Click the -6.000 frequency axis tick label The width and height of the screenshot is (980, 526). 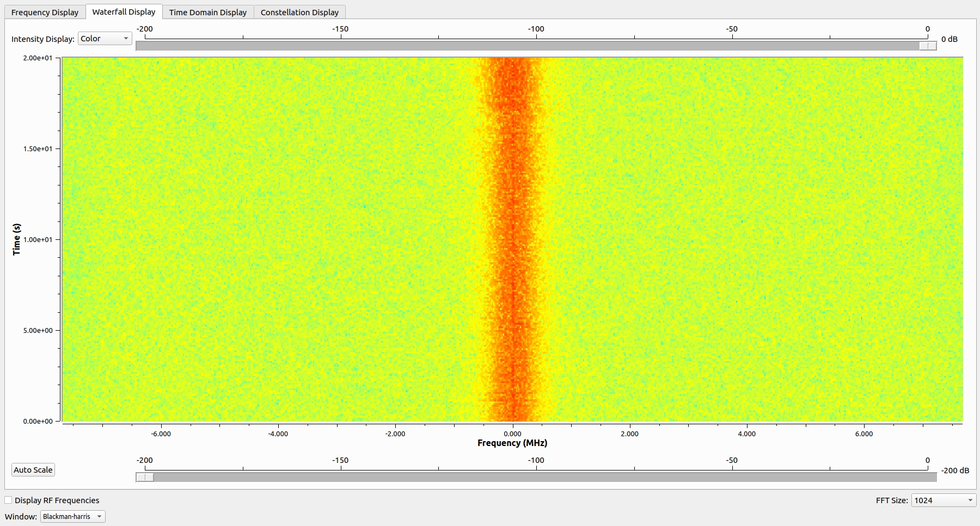click(161, 434)
